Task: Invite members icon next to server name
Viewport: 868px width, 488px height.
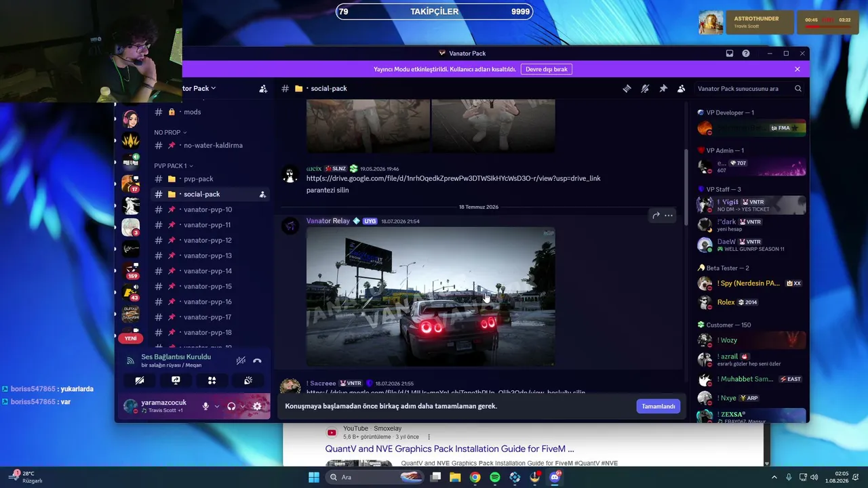Action: point(263,89)
